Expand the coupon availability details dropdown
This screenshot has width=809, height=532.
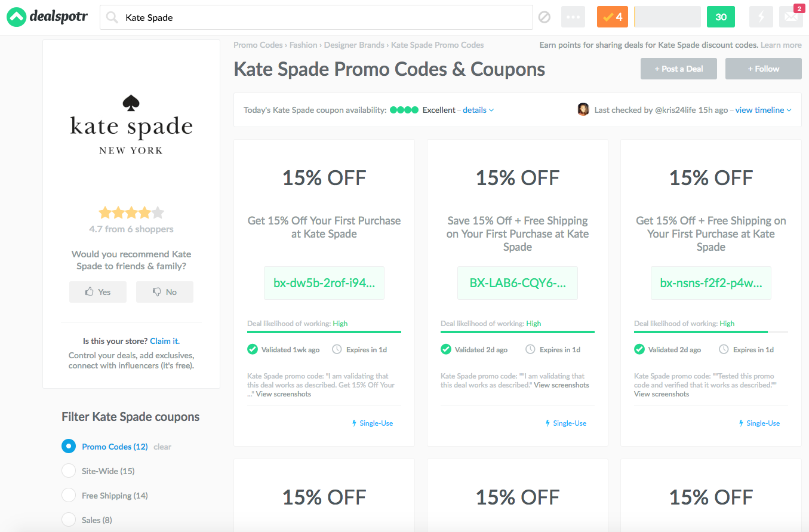click(478, 110)
